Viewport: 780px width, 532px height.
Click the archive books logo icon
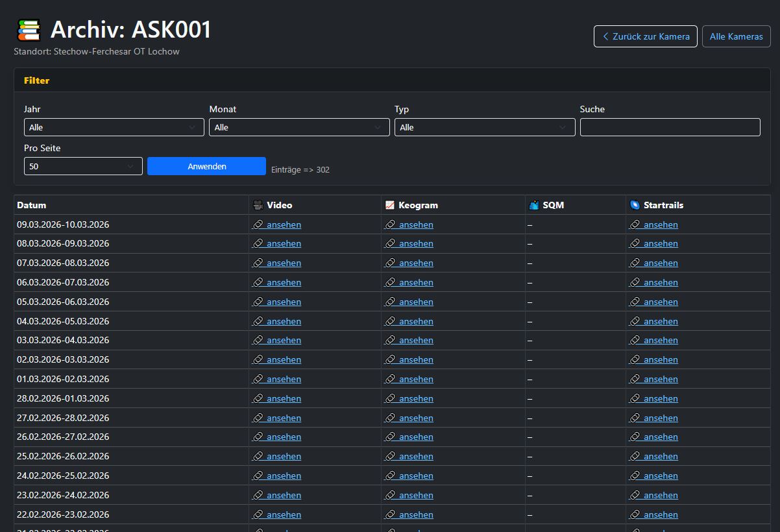point(29,30)
